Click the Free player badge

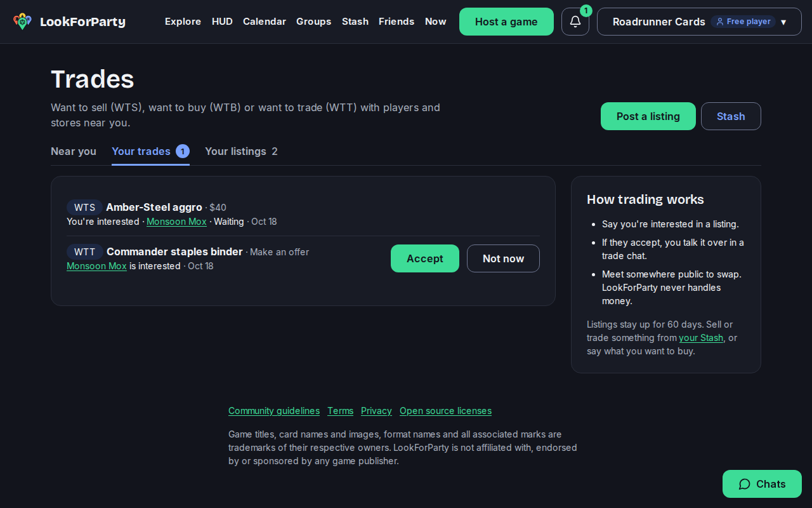click(743, 22)
